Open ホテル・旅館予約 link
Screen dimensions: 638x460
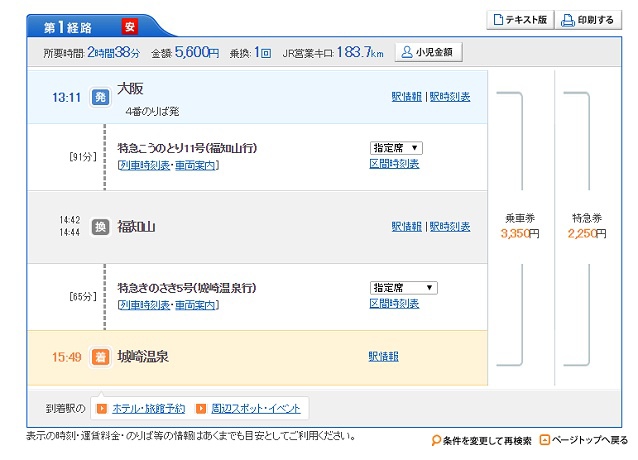pyautogui.click(x=149, y=408)
